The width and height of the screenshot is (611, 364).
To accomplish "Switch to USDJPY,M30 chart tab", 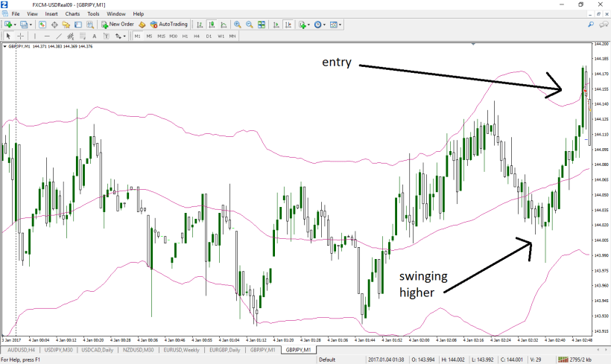I will tap(58, 350).
